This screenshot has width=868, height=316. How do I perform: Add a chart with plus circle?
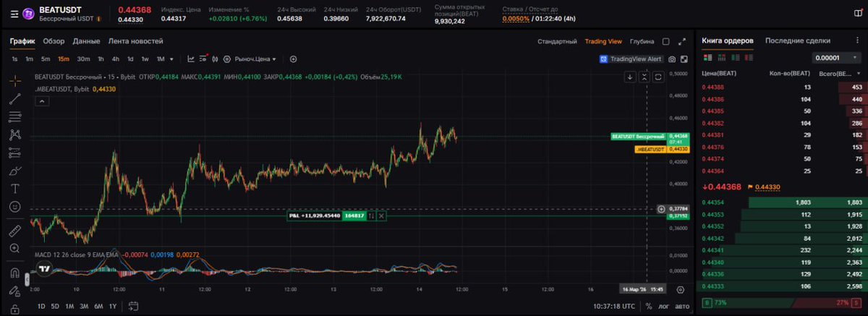click(x=294, y=59)
